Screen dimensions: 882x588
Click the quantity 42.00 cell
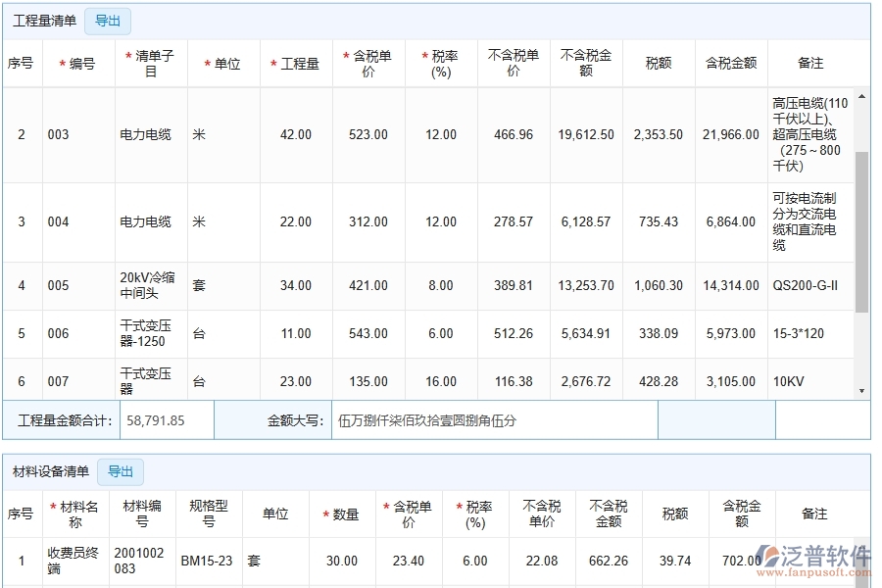[x=296, y=135]
